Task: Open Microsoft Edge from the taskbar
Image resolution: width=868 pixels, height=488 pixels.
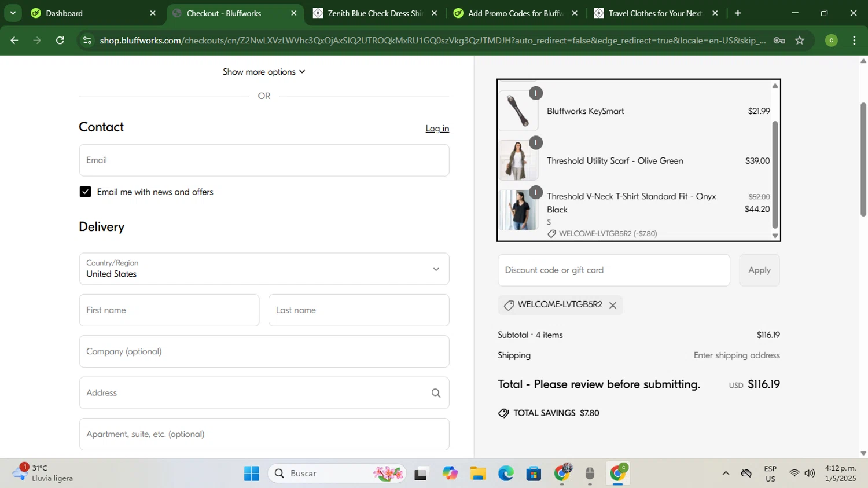Action: pos(506,474)
